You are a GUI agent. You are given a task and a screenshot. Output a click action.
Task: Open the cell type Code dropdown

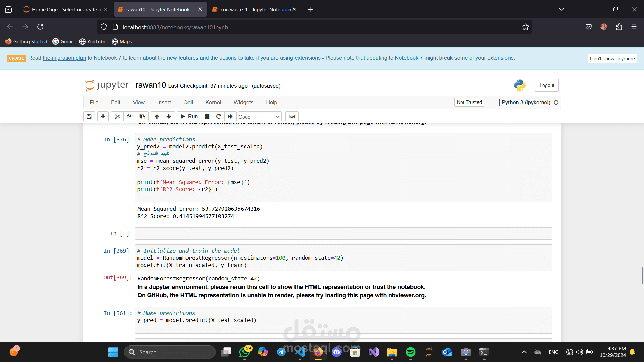tap(260, 117)
